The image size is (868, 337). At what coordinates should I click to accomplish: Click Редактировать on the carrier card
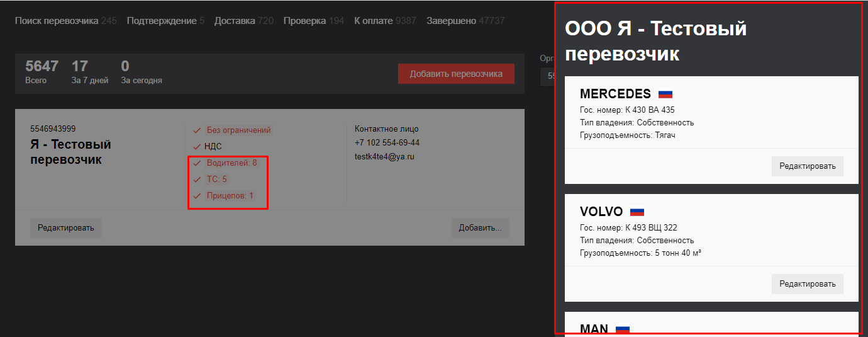click(66, 228)
